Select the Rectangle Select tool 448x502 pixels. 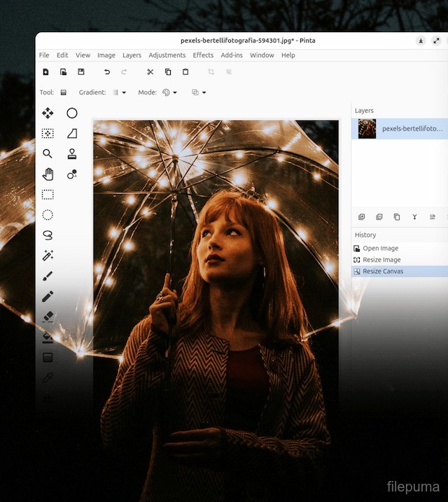tap(48, 194)
